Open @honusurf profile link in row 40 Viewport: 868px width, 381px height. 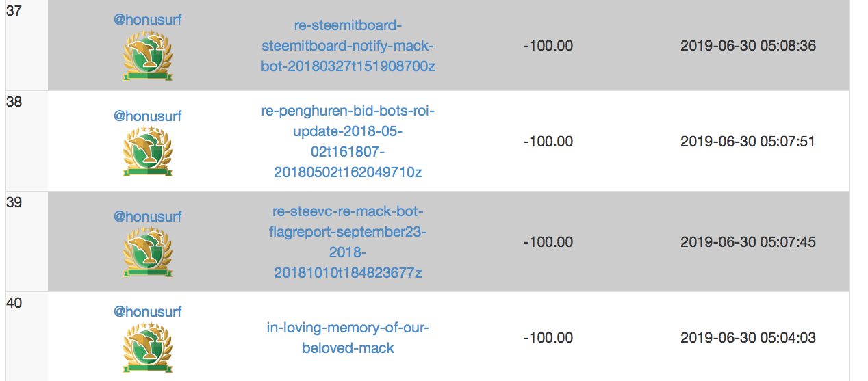pos(147,312)
